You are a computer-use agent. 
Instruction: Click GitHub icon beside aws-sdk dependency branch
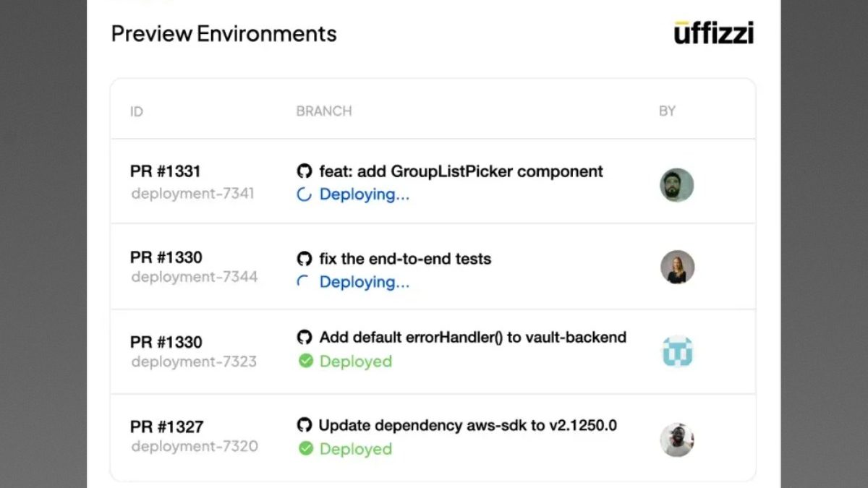(x=305, y=425)
